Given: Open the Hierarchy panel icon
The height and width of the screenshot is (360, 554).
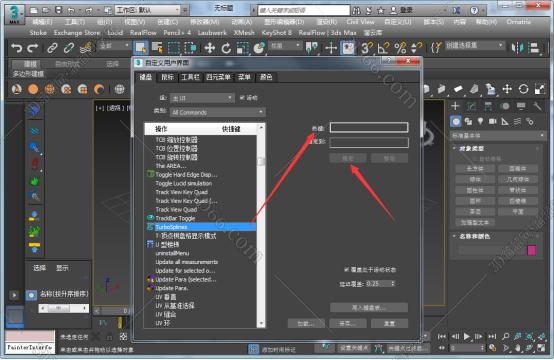Looking at the screenshot, I should pyautogui.click(x=488, y=106).
